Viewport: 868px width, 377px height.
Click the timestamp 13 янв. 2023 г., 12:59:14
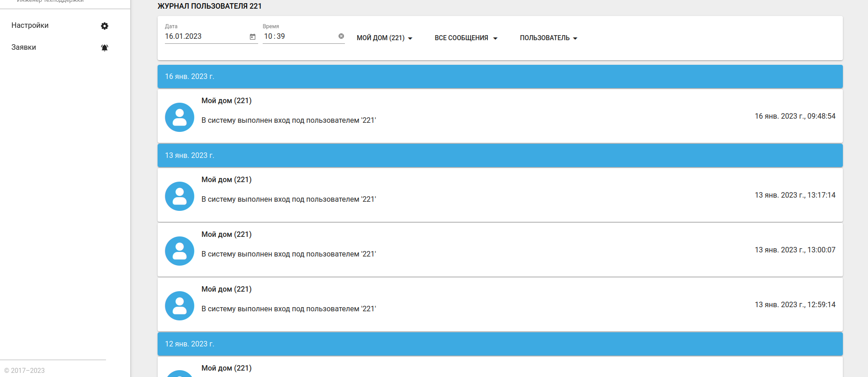coord(795,305)
